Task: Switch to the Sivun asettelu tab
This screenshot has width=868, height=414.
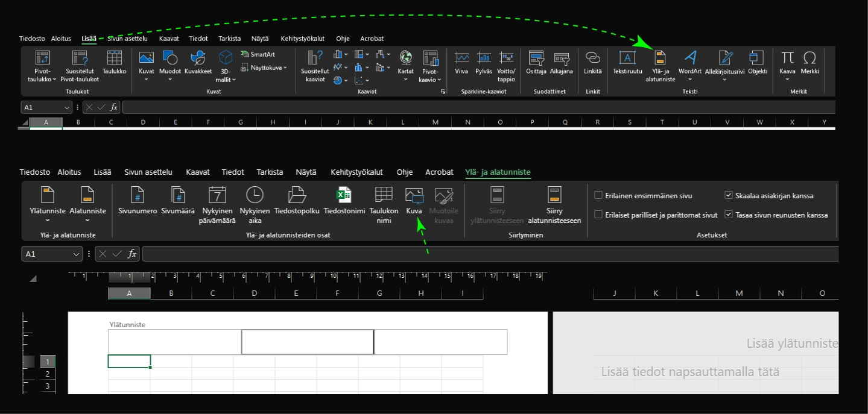Action: (x=148, y=172)
